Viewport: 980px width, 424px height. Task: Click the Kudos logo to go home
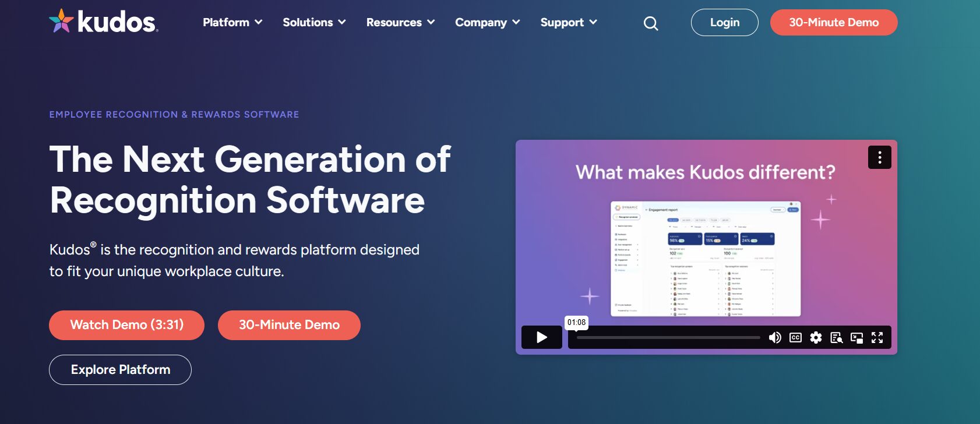click(104, 22)
